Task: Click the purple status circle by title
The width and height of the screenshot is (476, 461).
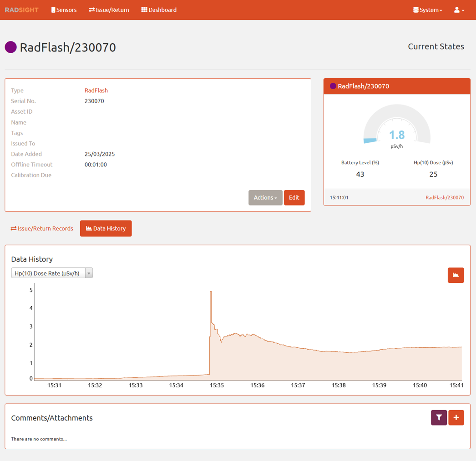Action: pyautogui.click(x=11, y=47)
